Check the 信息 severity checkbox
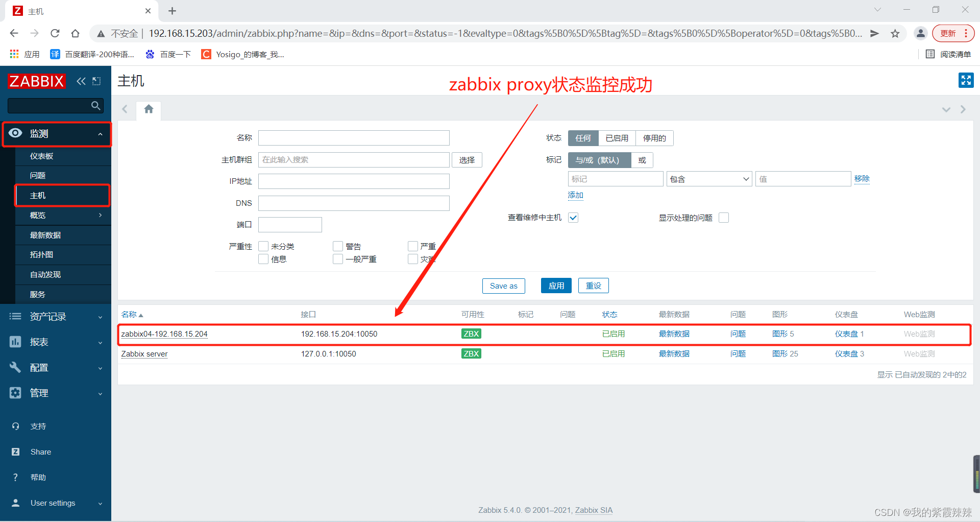Image resolution: width=980 pixels, height=522 pixels. coord(263,259)
